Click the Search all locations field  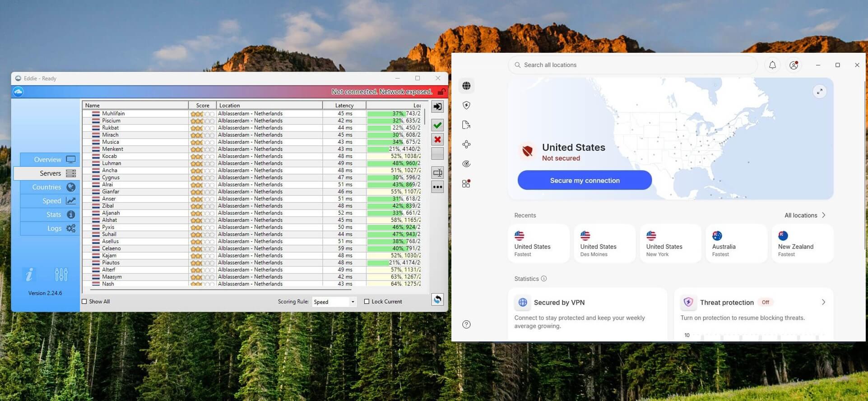pos(633,65)
